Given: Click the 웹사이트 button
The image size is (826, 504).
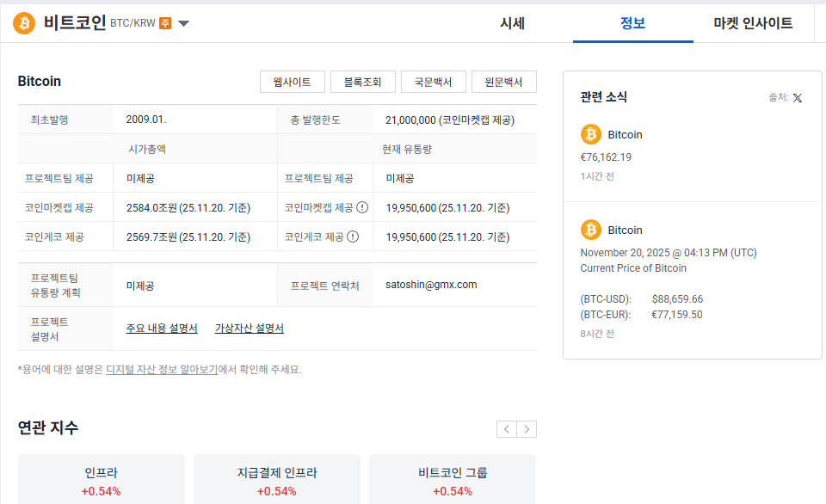Looking at the screenshot, I should tap(293, 82).
